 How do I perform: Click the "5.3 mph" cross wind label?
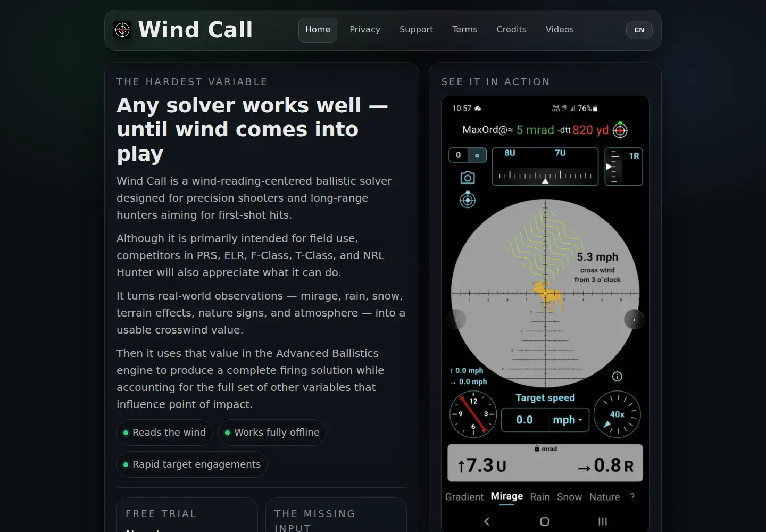(x=597, y=257)
